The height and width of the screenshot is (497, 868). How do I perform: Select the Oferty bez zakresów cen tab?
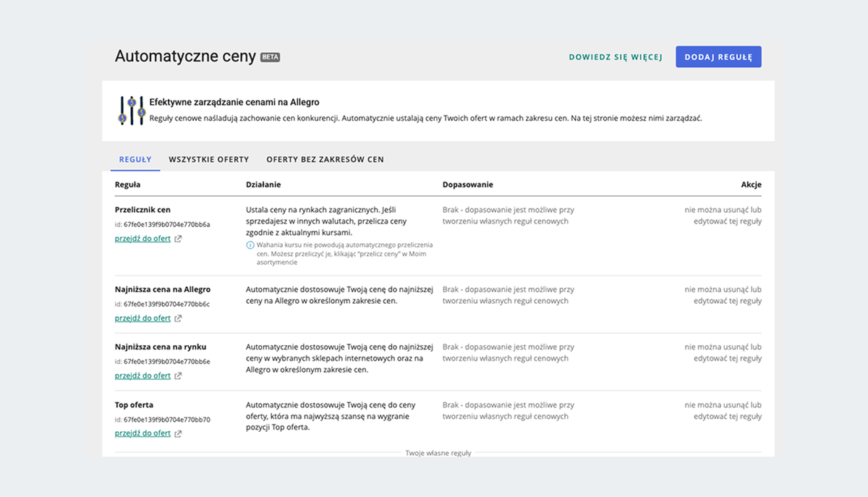coord(325,159)
